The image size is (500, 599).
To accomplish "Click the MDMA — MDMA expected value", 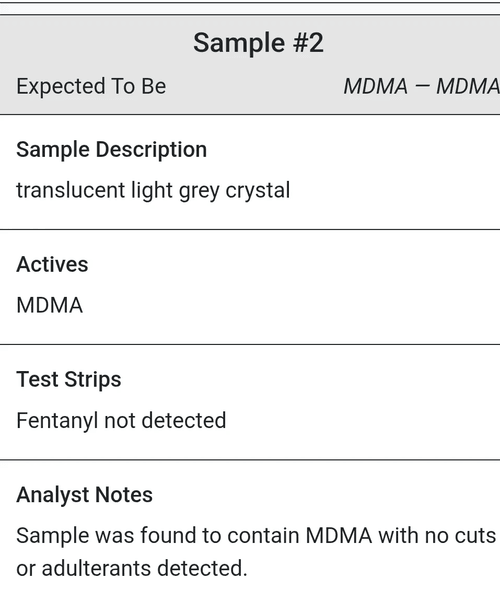I will 421,86.
